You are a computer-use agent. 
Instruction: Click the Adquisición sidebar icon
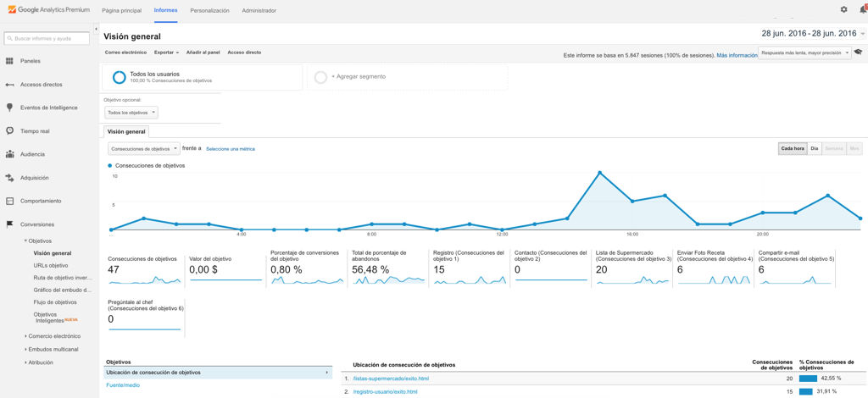coord(9,178)
